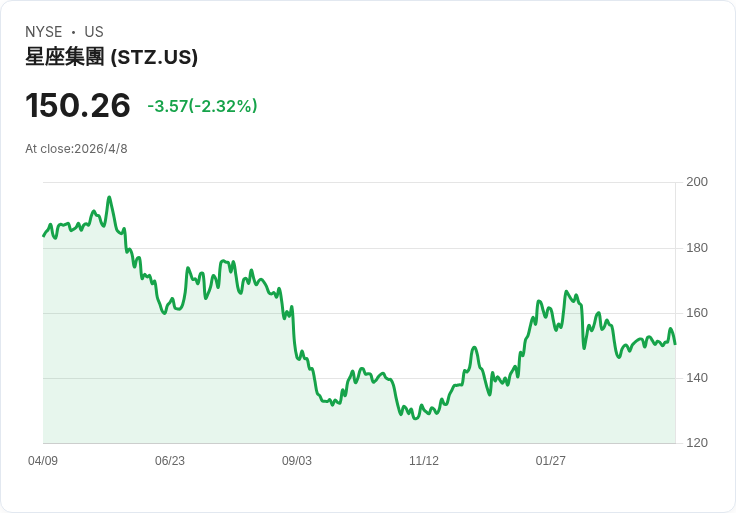Click the At close:2026/4/8 timestamp
The width and height of the screenshot is (736, 513).
click(x=76, y=149)
